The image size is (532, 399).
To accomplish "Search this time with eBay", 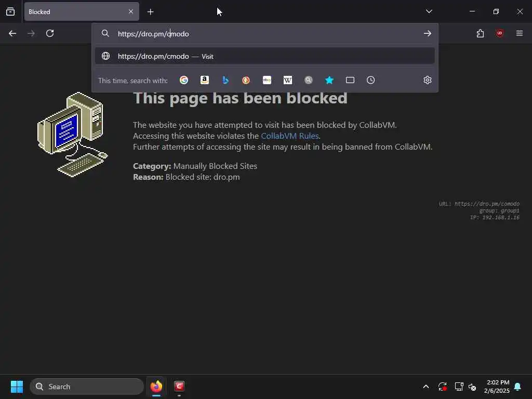I will point(267,80).
